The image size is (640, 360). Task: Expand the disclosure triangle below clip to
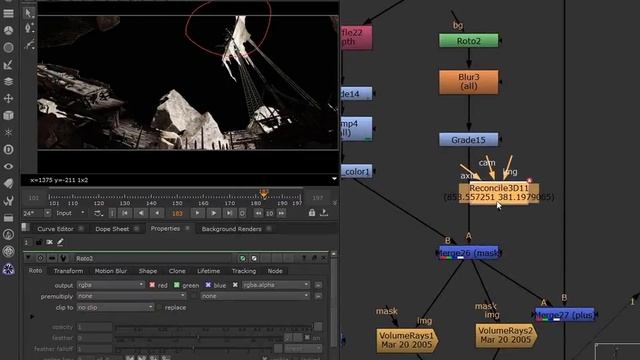coord(32,317)
